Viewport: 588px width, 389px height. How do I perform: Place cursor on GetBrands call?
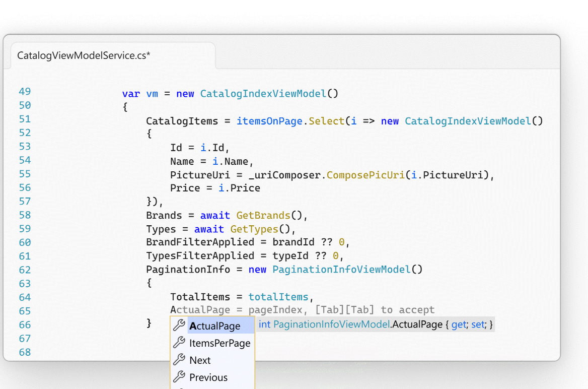pyautogui.click(x=263, y=215)
